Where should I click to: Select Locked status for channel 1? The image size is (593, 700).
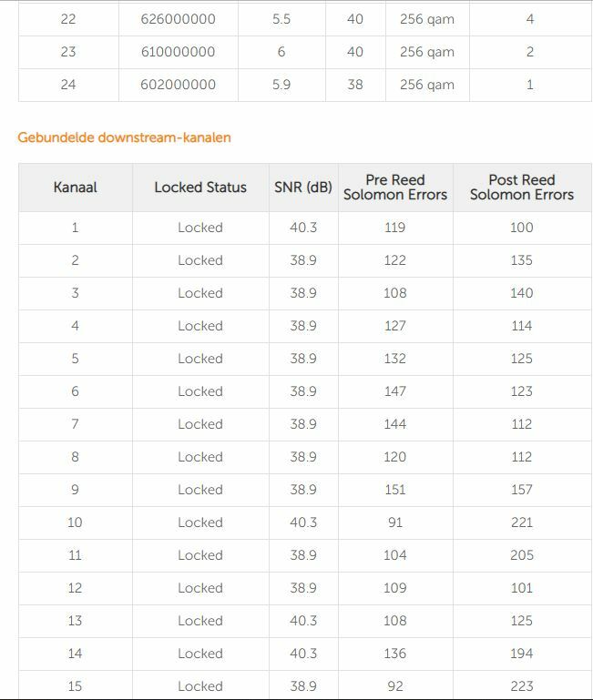coord(200,228)
